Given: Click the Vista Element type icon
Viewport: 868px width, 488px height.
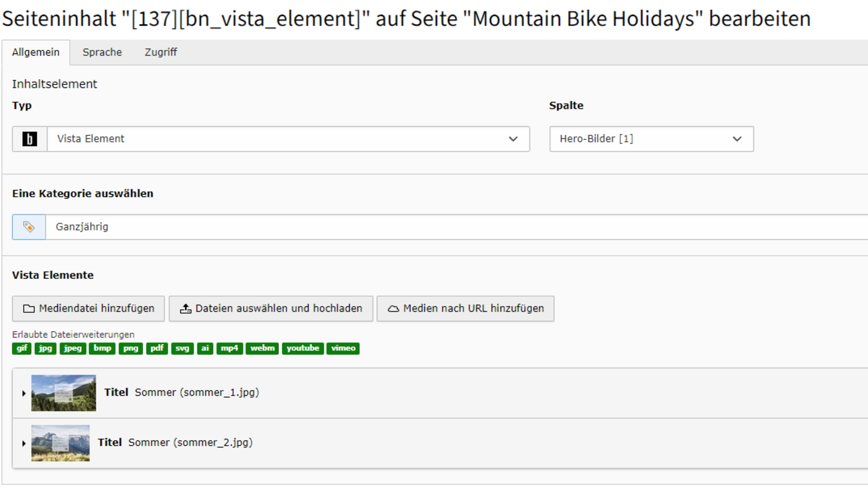Looking at the screenshot, I should tap(29, 139).
